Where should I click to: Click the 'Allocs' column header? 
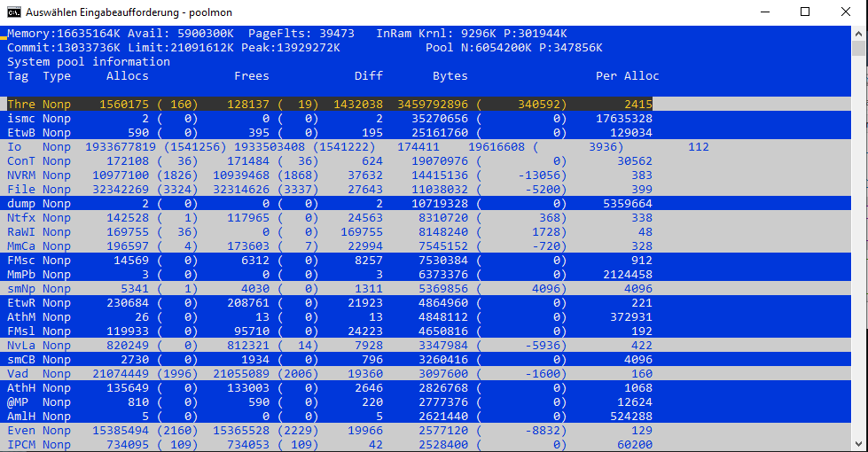pyautogui.click(x=128, y=76)
